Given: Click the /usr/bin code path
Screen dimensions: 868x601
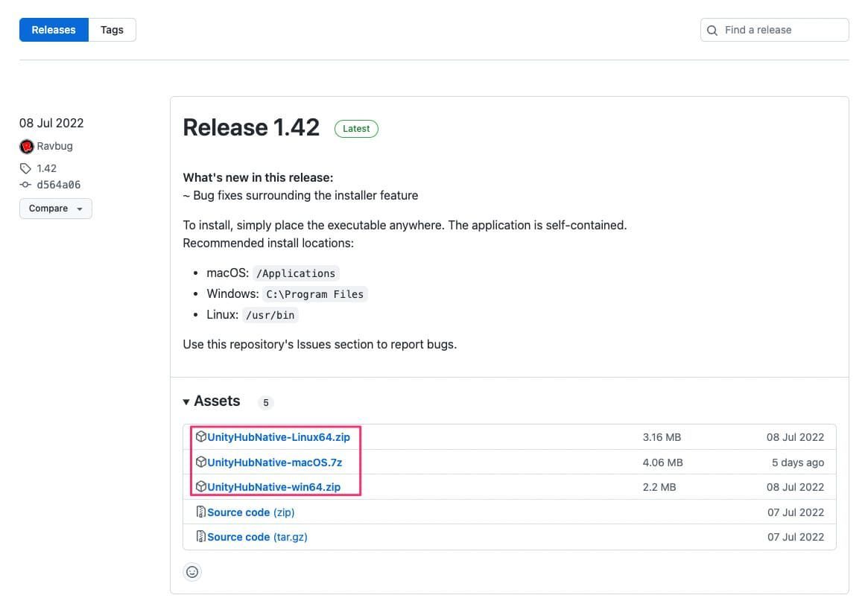Looking at the screenshot, I should 270,315.
